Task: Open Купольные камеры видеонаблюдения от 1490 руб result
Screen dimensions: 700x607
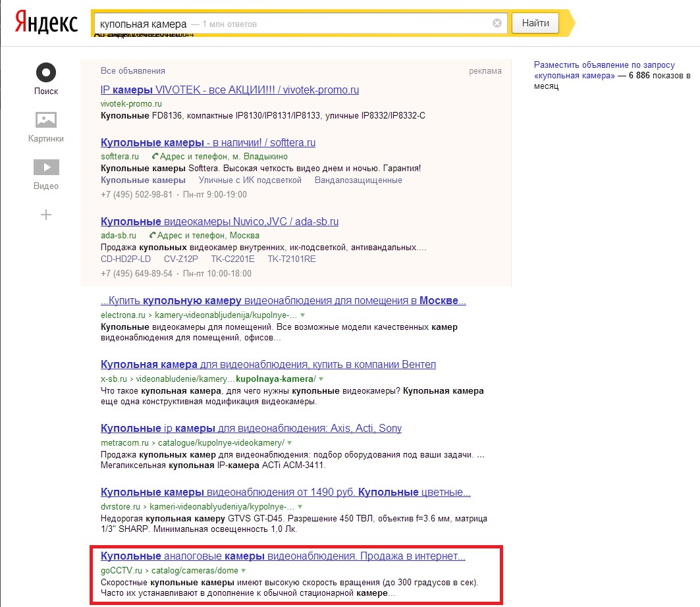Action: point(286,492)
